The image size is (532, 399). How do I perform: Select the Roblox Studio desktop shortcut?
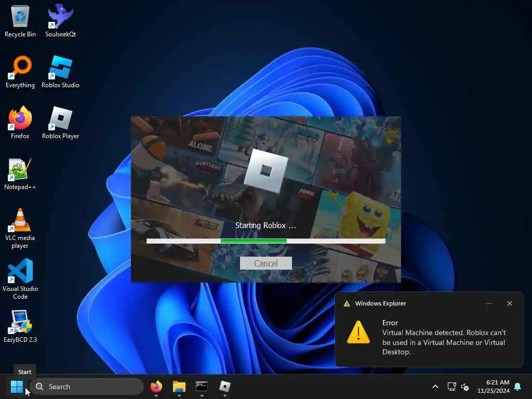click(60, 72)
